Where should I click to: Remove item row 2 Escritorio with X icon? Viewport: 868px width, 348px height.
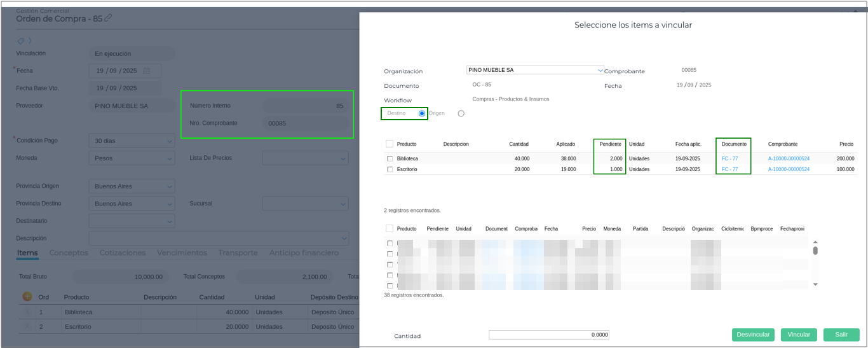point(27,326)
